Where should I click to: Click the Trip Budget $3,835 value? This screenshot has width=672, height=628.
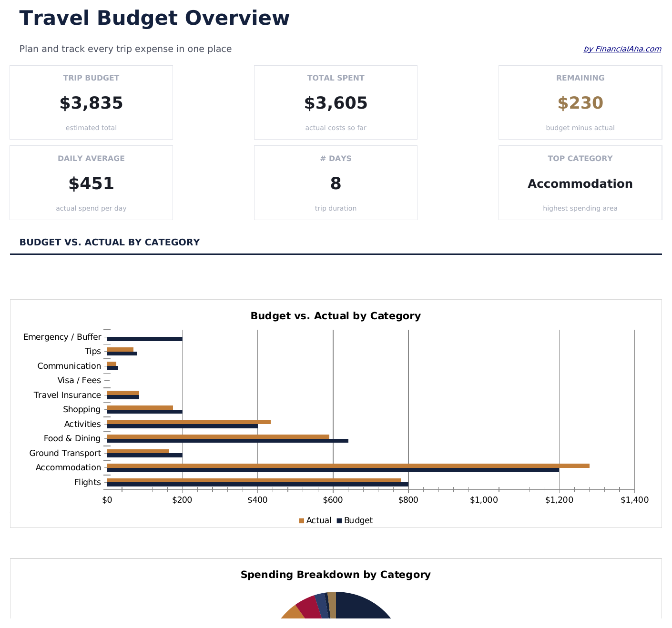(x=91, y=103)
